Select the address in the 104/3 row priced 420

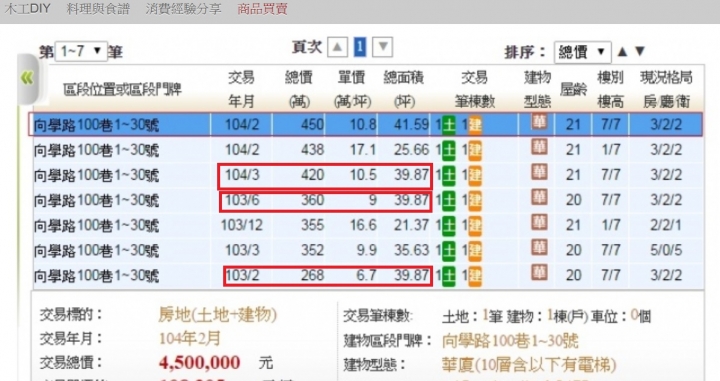click(x=96, y=175)
